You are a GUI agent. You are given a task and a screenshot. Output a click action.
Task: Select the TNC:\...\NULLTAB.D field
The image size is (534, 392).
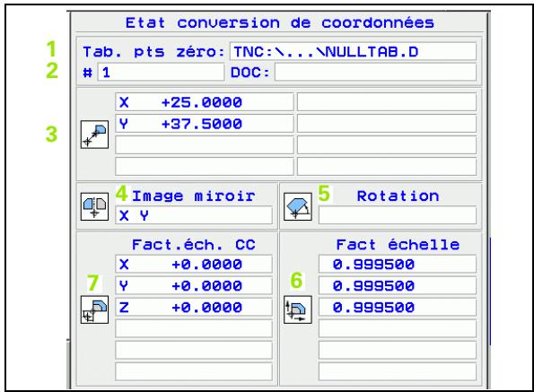354,52
